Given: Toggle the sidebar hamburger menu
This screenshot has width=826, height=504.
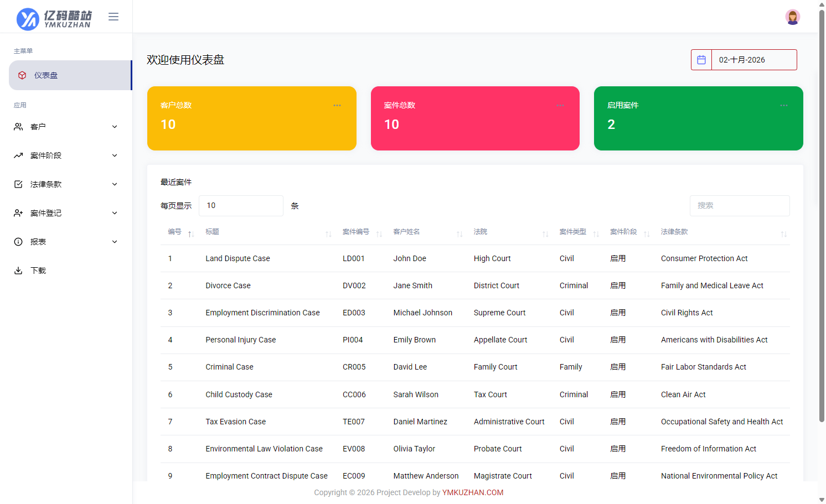Looking at the screenshot, I should tap(113, 17).
